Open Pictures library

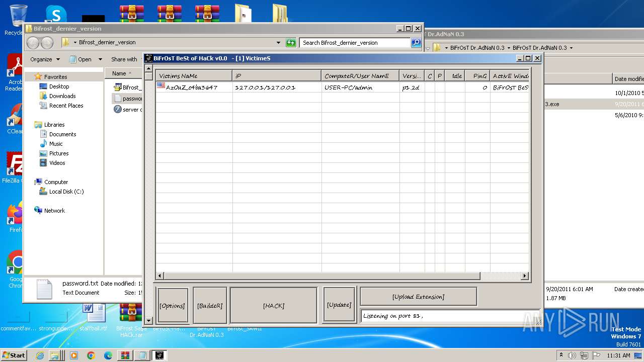click(59, 153)
